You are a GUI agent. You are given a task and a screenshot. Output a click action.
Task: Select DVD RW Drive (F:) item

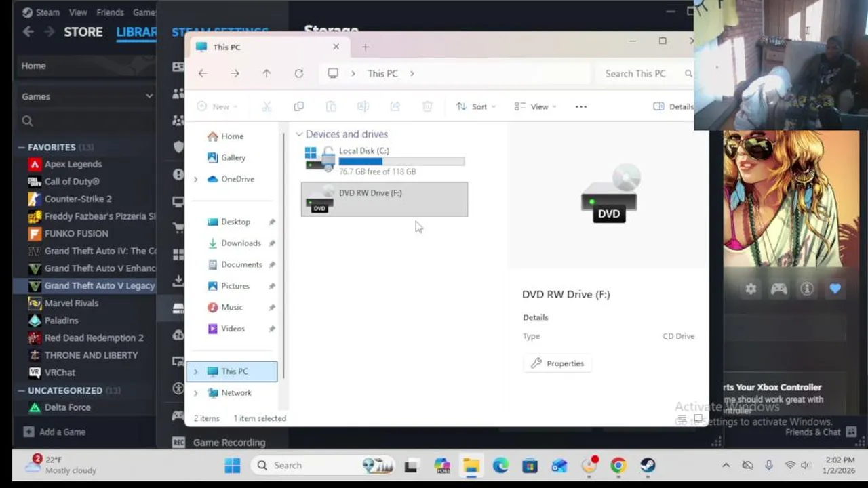(x=384, y=199)
